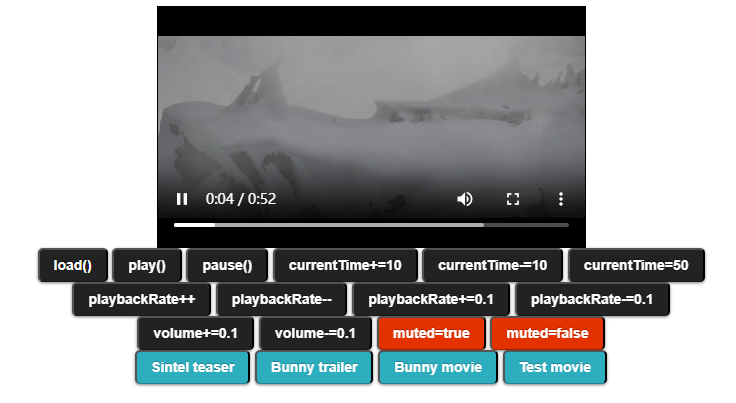Click the 0:04 / 0:52 time display
Screen dimensions: 736x403
click(241, 199)
